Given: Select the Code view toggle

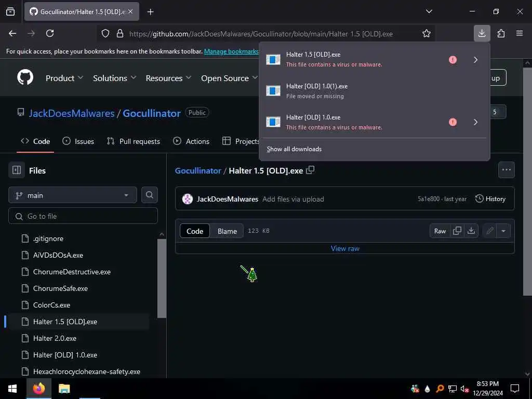Looking at the screenshot, I should pos(195,231).
